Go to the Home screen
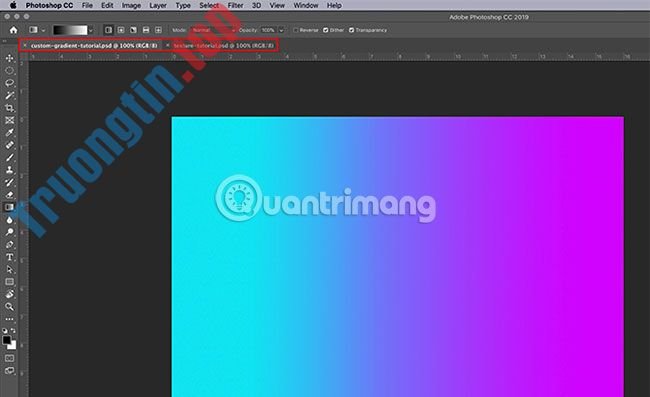The width and height of the screenshot is (650, 397). pyautogui.click(x=14, y=30)
